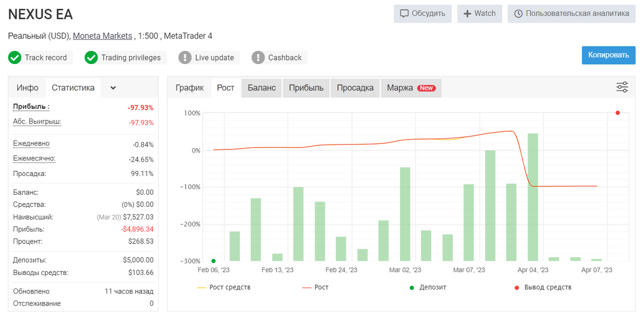Open the Прибыль chart tab

coord(306,87)
